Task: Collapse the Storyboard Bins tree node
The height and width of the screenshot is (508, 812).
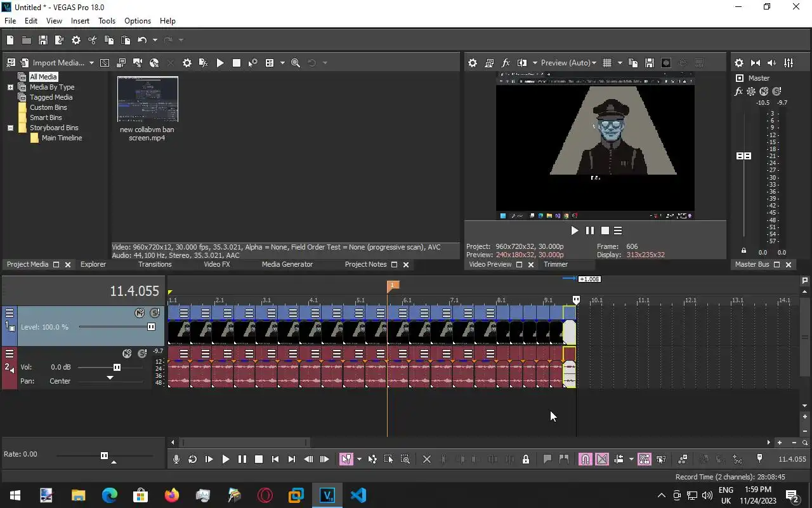Action: point(10,128)
